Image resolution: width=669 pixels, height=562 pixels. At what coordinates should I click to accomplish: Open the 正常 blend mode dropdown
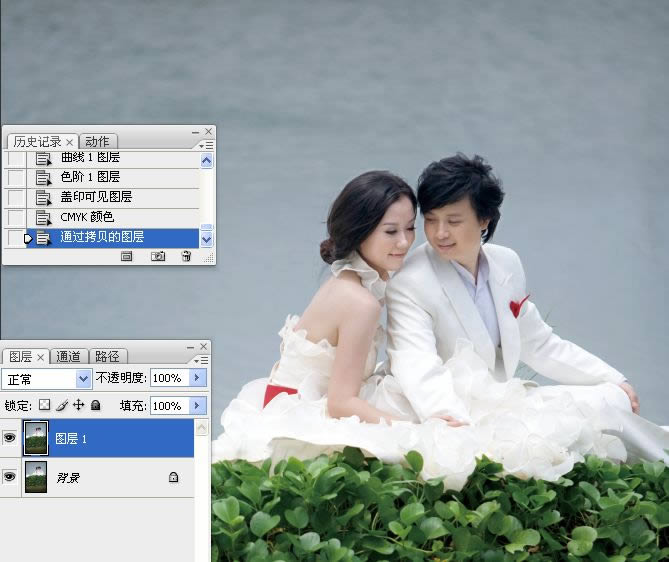pos(47,379)
